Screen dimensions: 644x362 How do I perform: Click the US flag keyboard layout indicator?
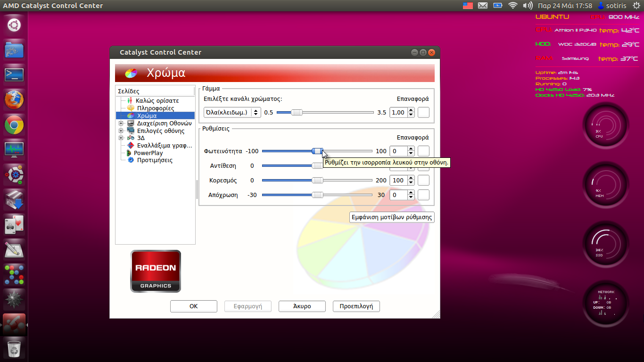click(x=468, y=6)
